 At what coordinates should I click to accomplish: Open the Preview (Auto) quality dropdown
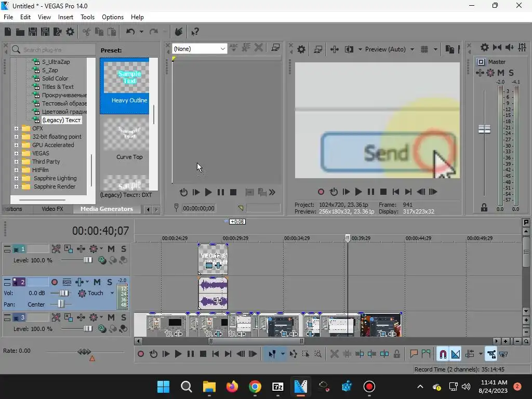[412, 49]
